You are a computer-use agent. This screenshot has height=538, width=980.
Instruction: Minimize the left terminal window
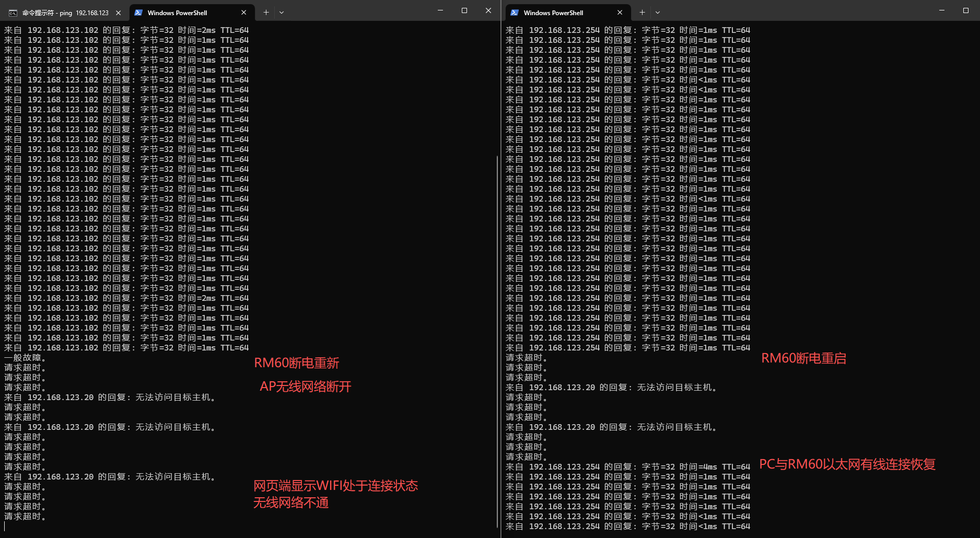440,10
